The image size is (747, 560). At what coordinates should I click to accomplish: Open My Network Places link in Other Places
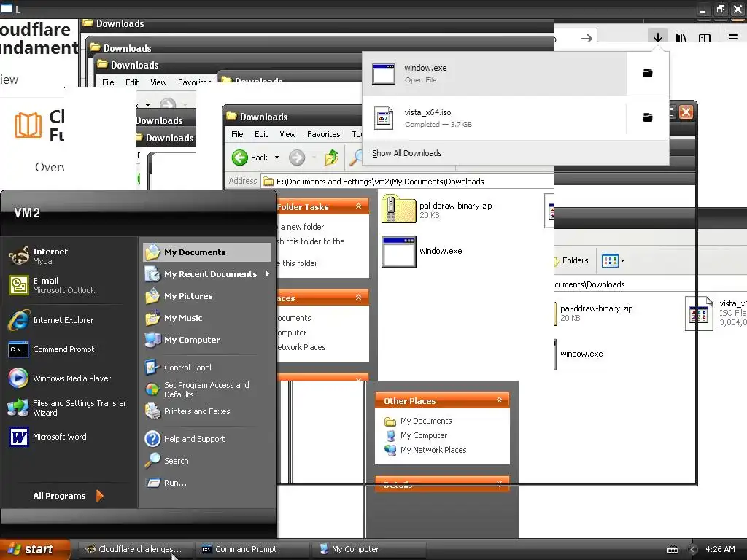click(x=433, y=450)
